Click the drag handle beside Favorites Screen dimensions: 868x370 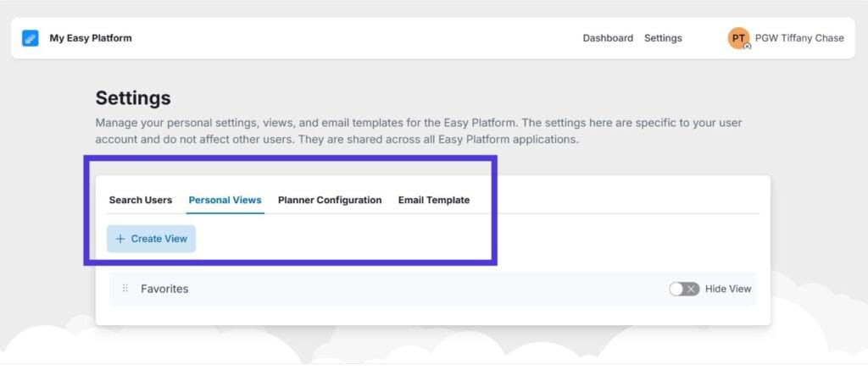125,289
